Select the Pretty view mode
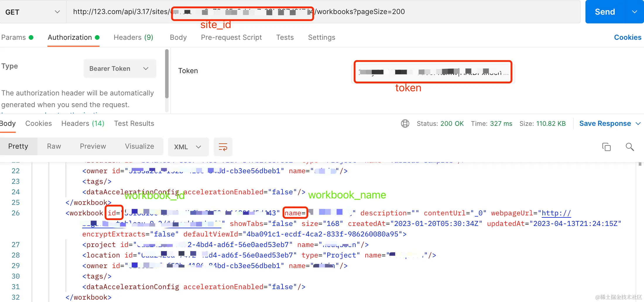This screenshot has width=644, height=302. click(18, 146)
